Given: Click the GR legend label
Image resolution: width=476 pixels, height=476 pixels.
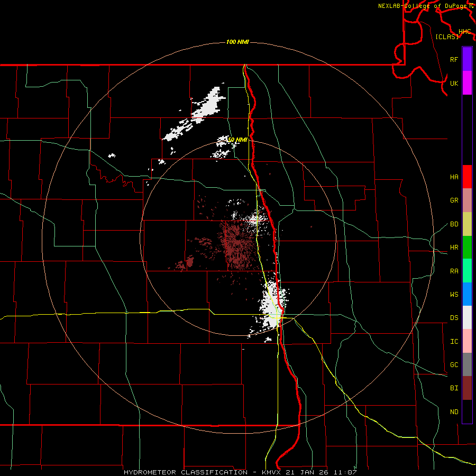Looking at the screenshot, I should [x=454, y=200].
